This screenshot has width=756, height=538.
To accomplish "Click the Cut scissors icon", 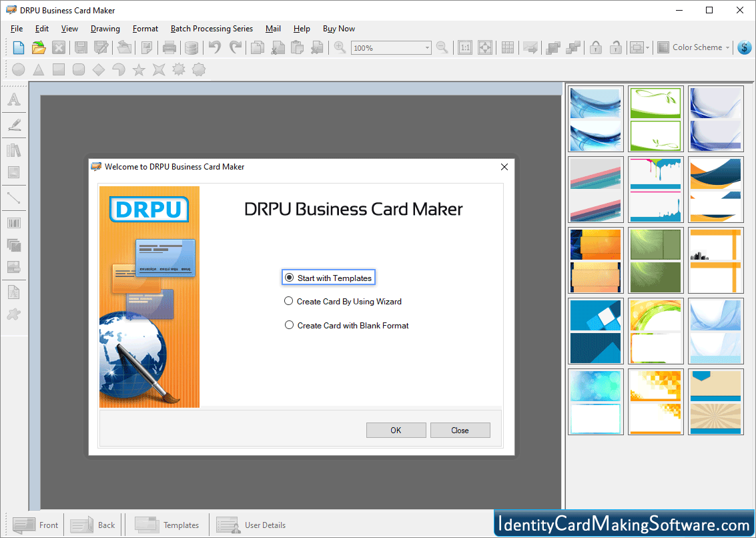I will pos(277,48).
